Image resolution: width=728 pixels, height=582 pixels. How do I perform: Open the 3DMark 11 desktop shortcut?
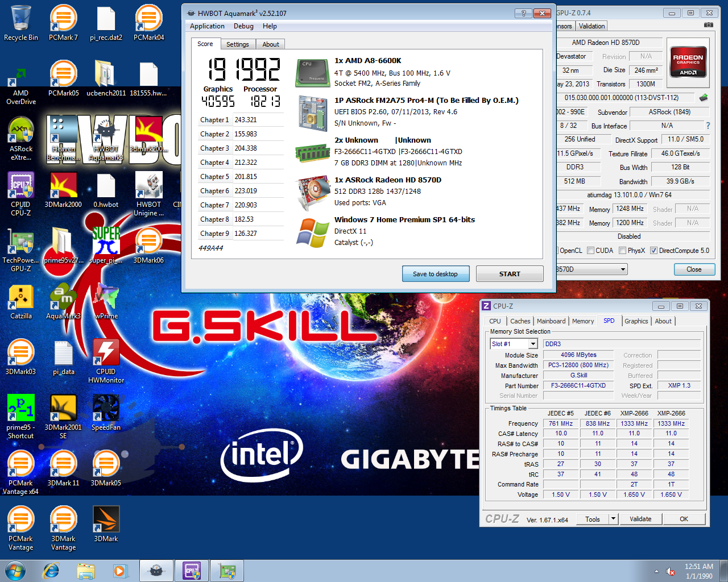pyautogui.click(x=63, y=469)
